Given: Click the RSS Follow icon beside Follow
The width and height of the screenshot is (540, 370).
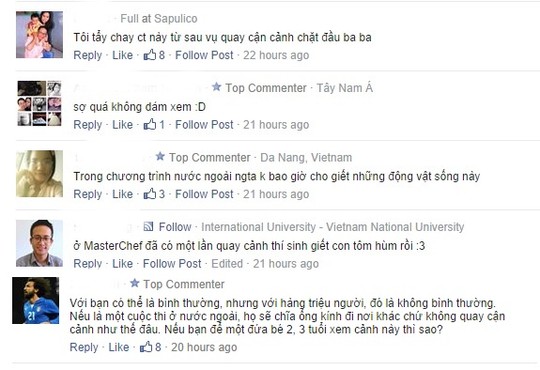Looking at the screenshot, I should click(148, 226).
